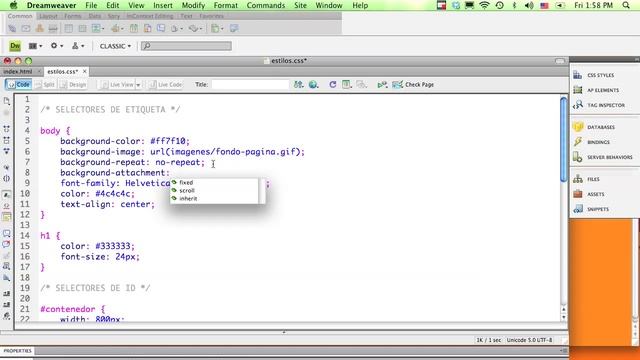Open View Options icon in document toolbar
Image resolution: width=640 pixels, height=360 pixels.
pos(347,84)
